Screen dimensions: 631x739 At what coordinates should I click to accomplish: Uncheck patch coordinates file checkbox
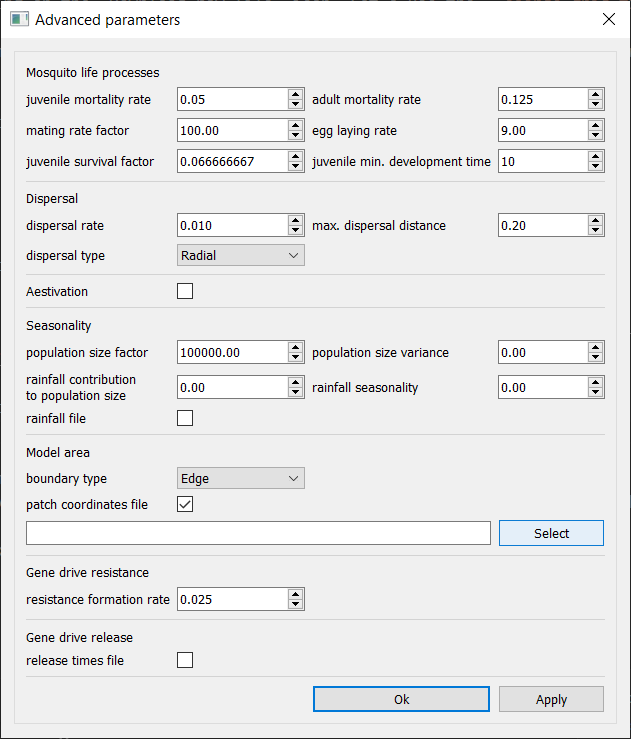coord(185,504)
